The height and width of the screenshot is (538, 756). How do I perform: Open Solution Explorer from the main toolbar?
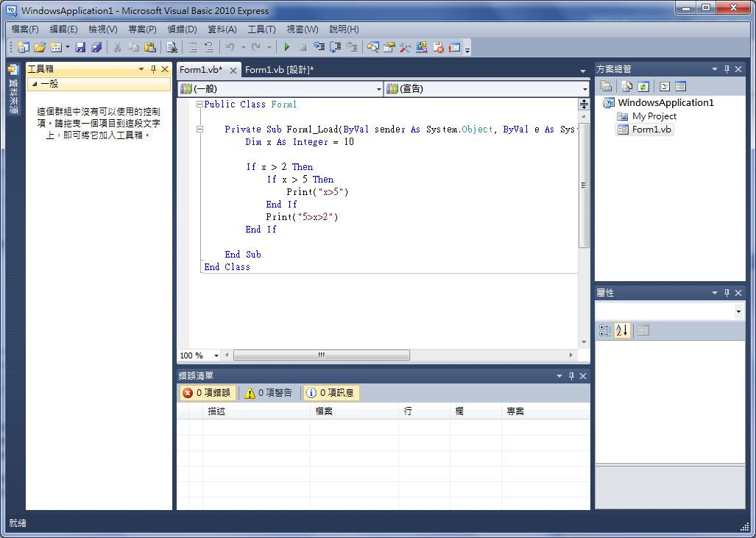(x=372, y=47)
